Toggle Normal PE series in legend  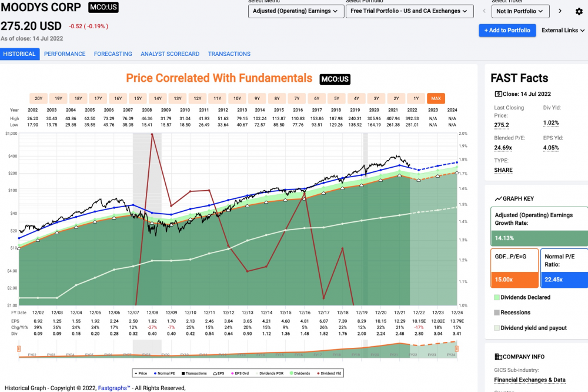point(165,373)
